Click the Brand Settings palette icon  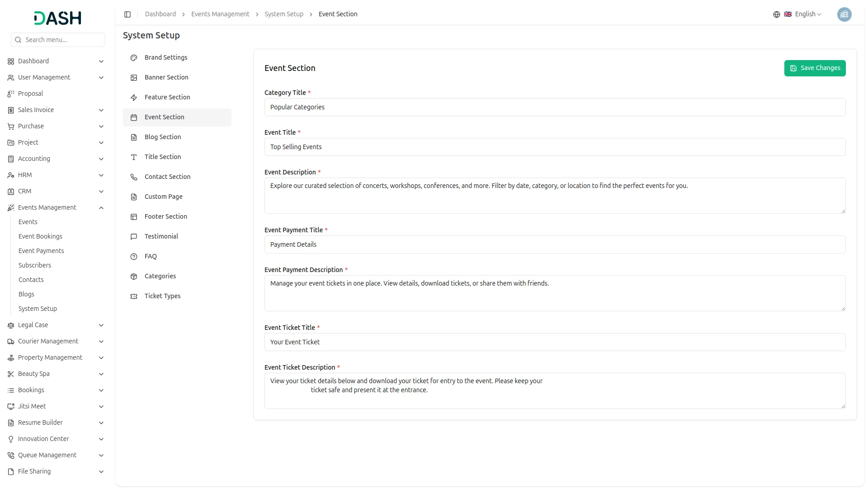pyautogui.click(x=134, y=58)
